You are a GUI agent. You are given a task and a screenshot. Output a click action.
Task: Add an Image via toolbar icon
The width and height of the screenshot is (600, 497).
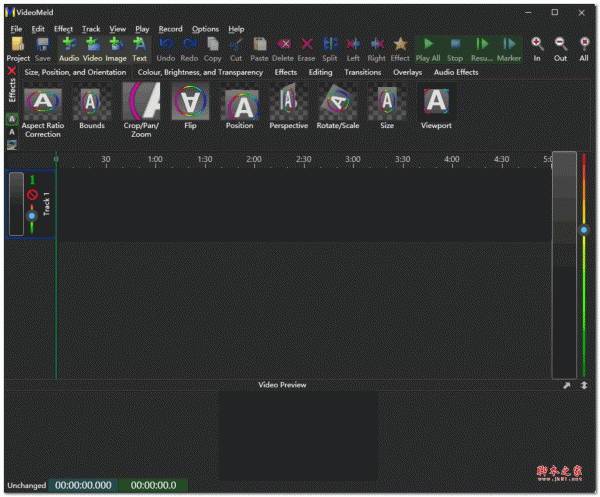coord(116,50)
